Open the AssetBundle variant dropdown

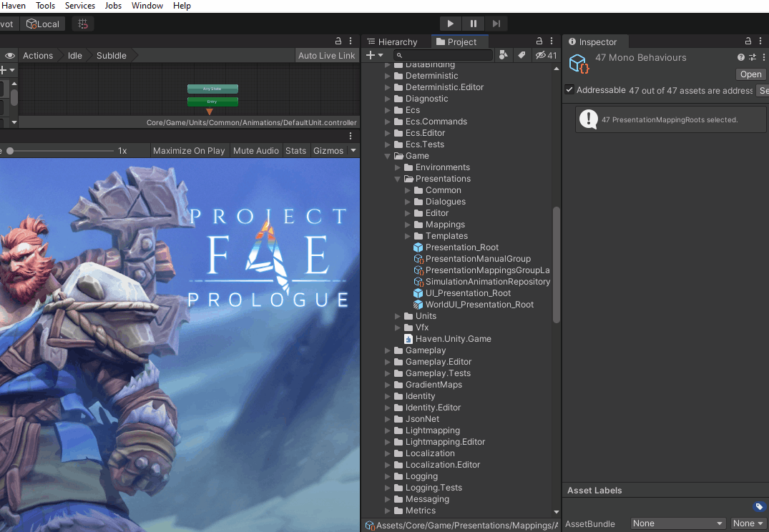tap(748, 523)
